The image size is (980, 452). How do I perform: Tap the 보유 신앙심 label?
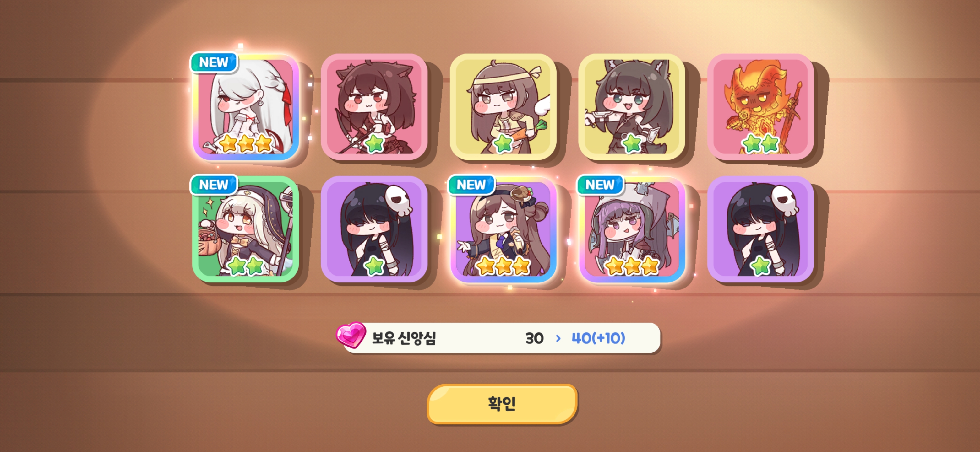click(404, 338)
